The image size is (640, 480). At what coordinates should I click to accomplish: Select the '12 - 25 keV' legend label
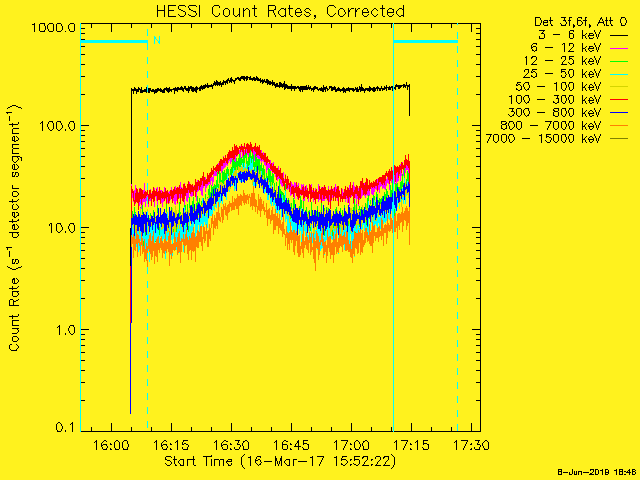562,61
